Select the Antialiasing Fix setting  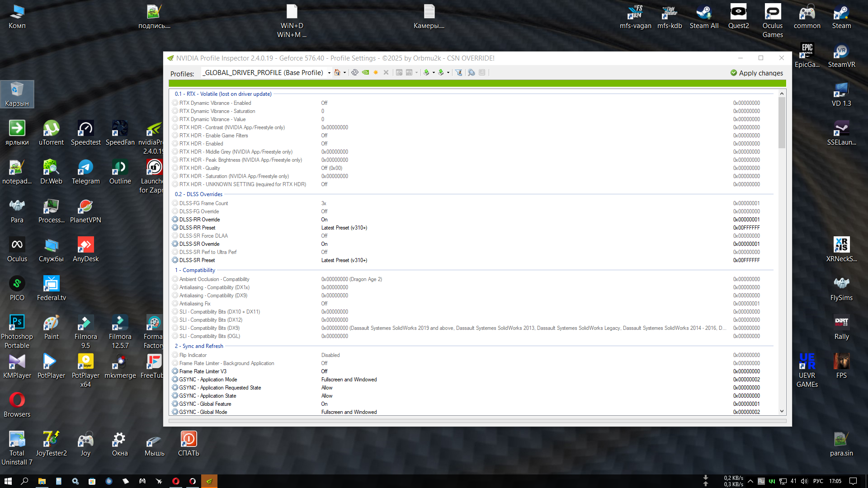tap(472, 304)
